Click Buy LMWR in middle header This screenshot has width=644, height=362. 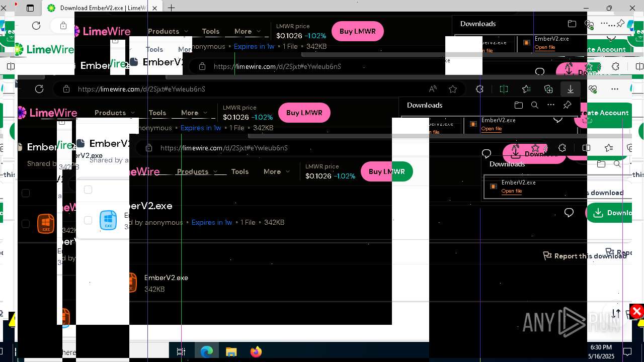point(304,113)
